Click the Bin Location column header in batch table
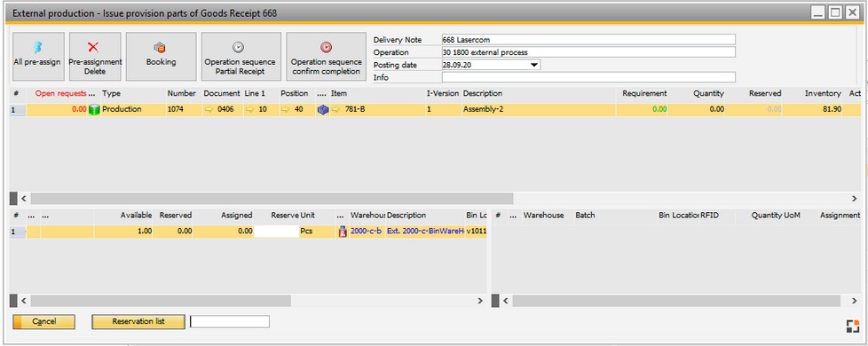Viewport: 868px width, 346px height. [x=679, y=215]
